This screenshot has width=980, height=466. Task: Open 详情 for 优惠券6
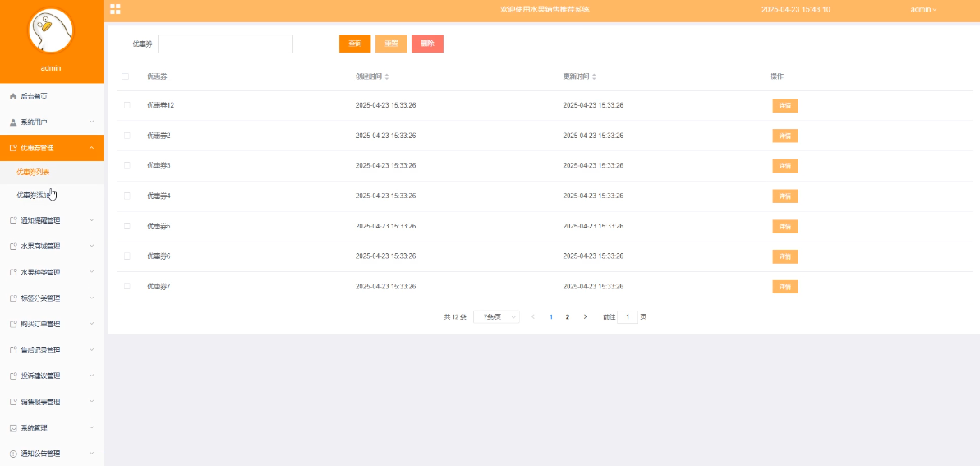(x=785, y=256)
